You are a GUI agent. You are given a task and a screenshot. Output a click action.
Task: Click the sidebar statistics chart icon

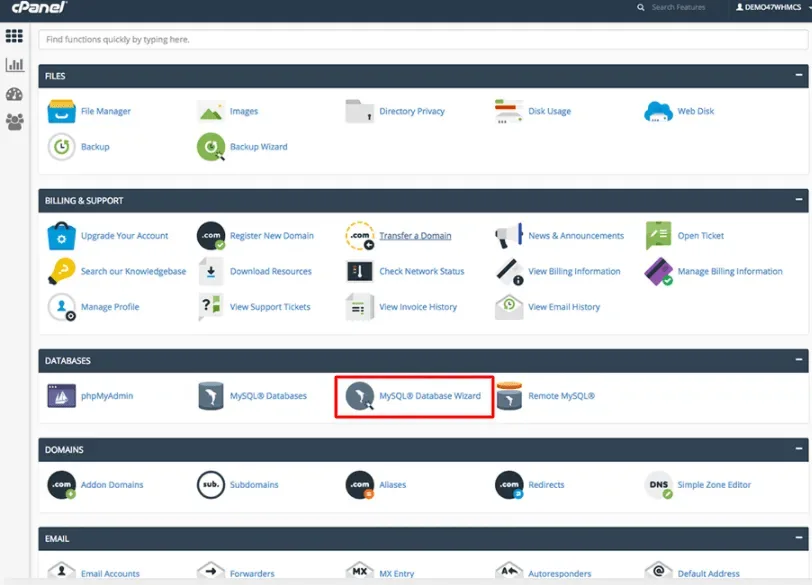coord(14,65)
